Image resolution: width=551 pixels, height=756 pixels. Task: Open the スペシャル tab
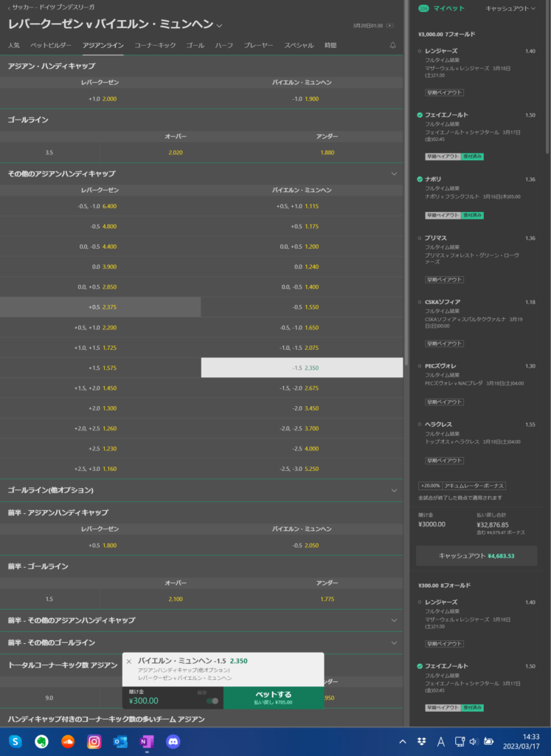[x=299, y=45]
